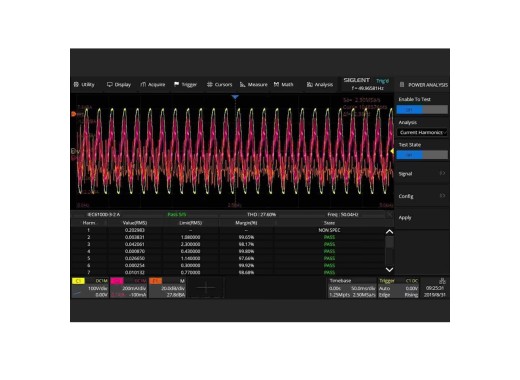Click the limit 0.770000 in harmonic 7 row
Screen dimensions: 520x380
[190, 272]
